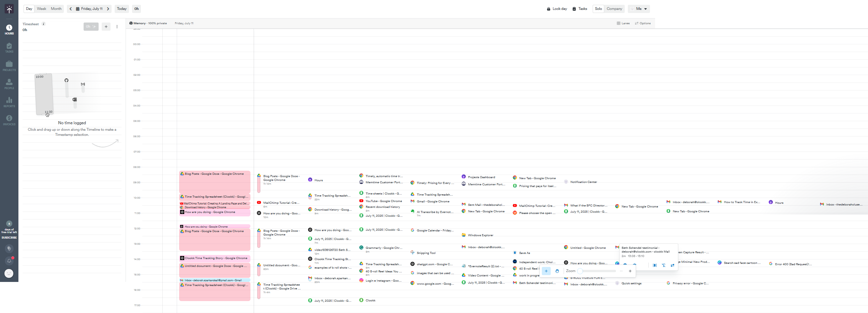This screenshot has width=868, height=313.
Task: Select the Month view tab
Action: click(x=56, y=9)
